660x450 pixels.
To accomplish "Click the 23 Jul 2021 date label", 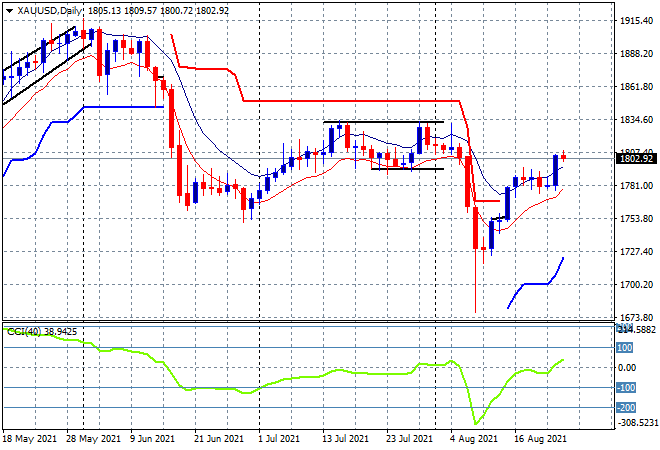I will (409, 439).
